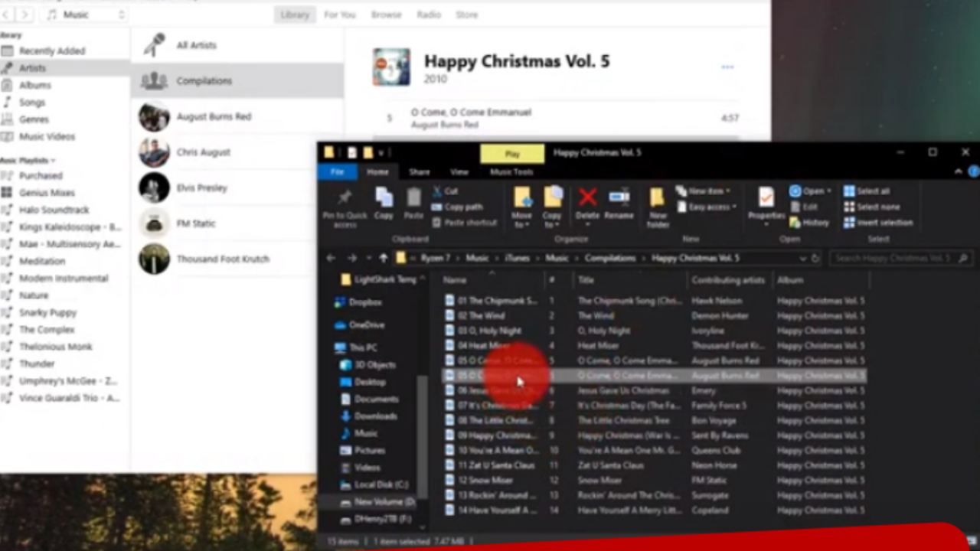
Task: Go to the Store tab in iTunes
Action: pyautogui.click(x=467, y=15)
